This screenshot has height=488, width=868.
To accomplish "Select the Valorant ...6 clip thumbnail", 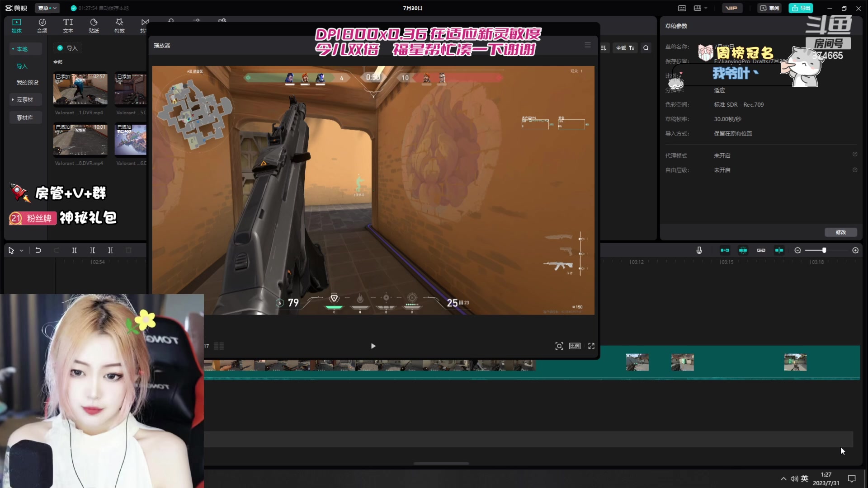I will click(131, 140).
